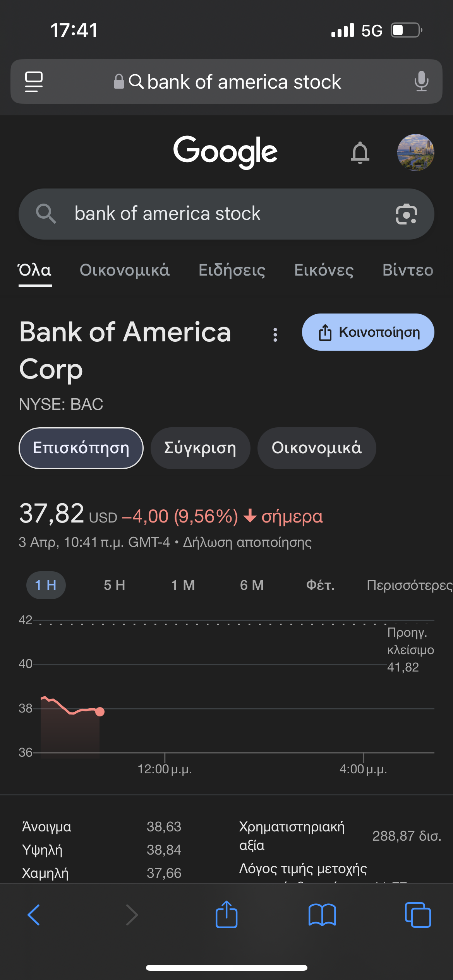
Task: Show open Safari tabs
Action: [x=417, y=915]
